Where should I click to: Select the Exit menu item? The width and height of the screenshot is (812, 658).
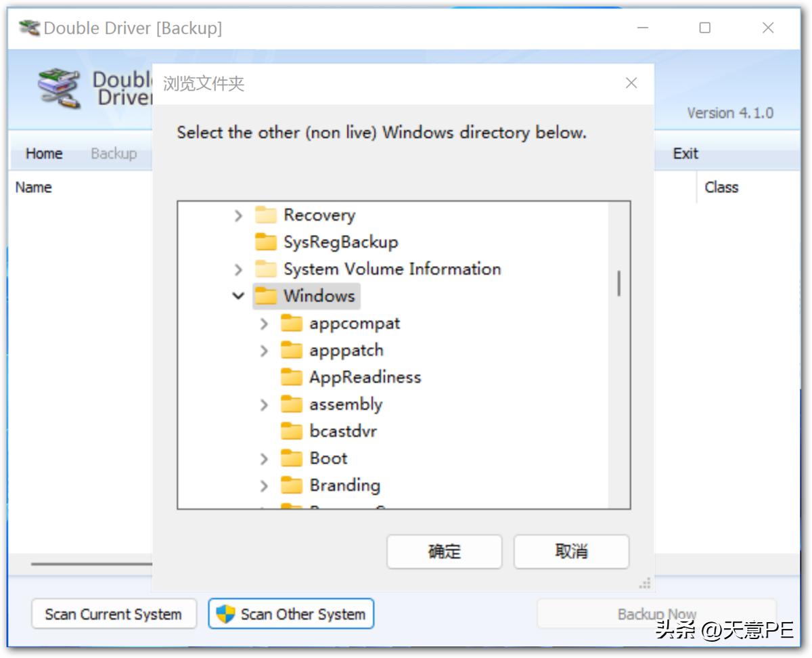pos(685,154)
